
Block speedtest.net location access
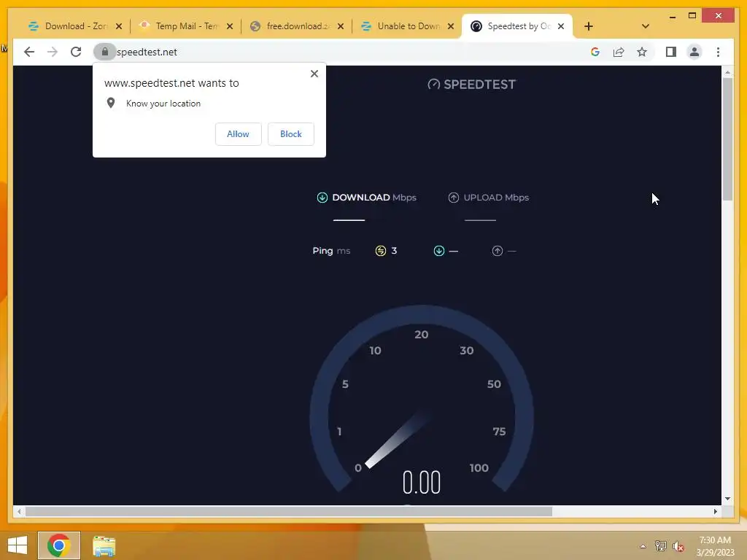(290, 134)
